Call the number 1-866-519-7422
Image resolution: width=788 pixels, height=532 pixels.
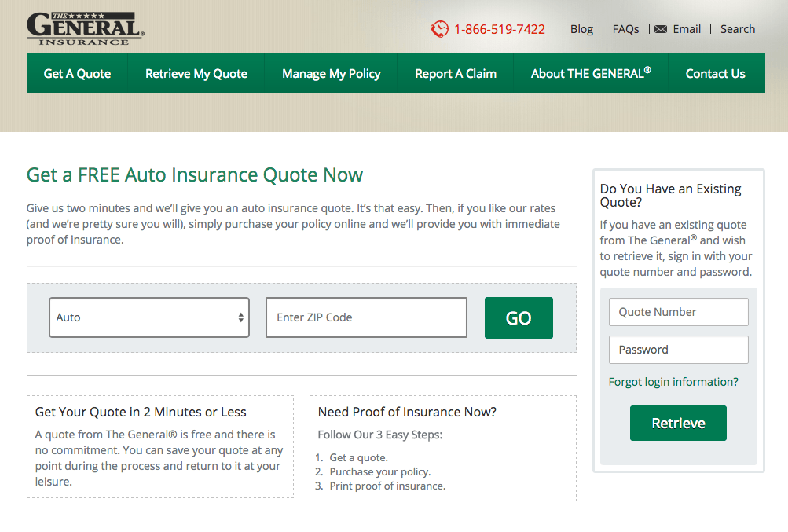500,29
